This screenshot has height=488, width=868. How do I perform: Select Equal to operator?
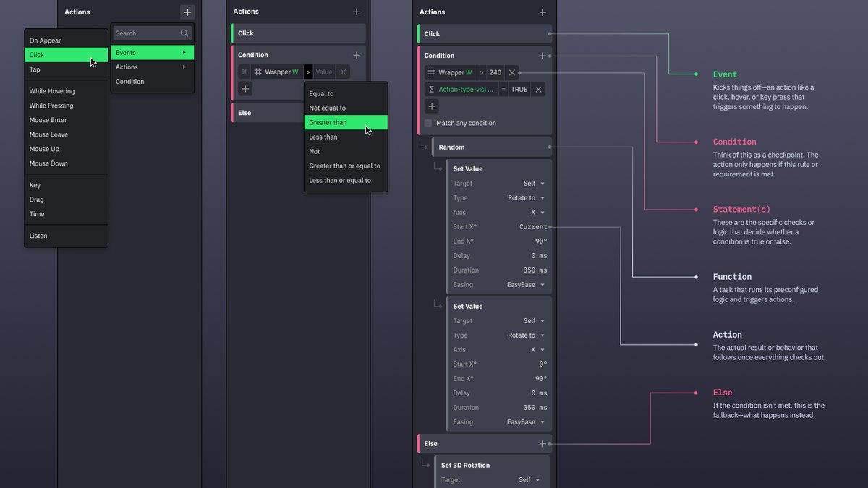[346, 93]
